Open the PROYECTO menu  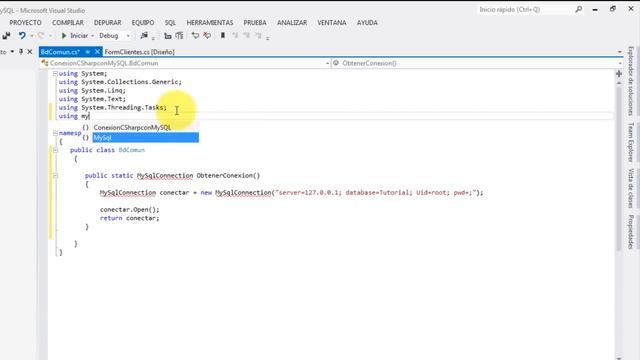25,23
